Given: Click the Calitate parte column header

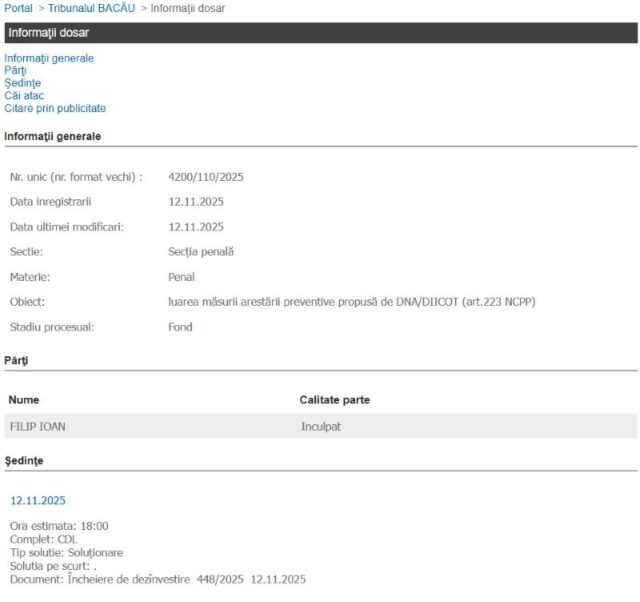Looking at the screenshot, I should point(335,400).
